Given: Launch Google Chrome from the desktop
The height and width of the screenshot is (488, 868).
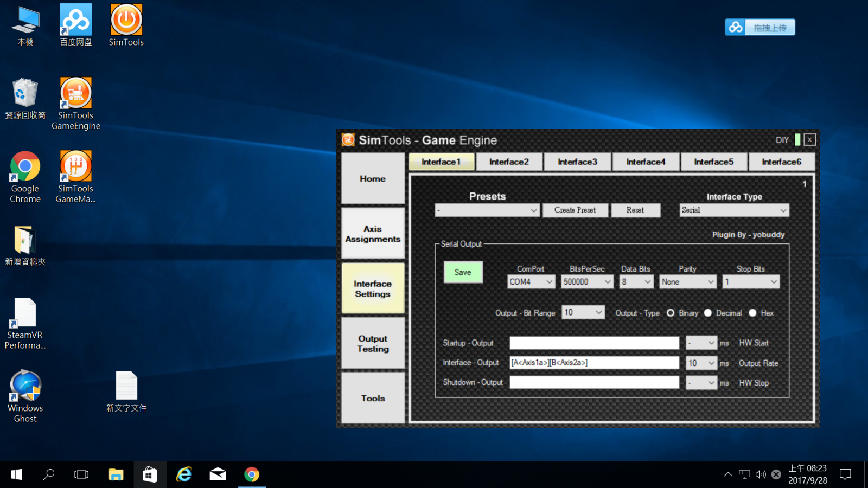Looking at the screenshot, I should (x=25, y=177).
